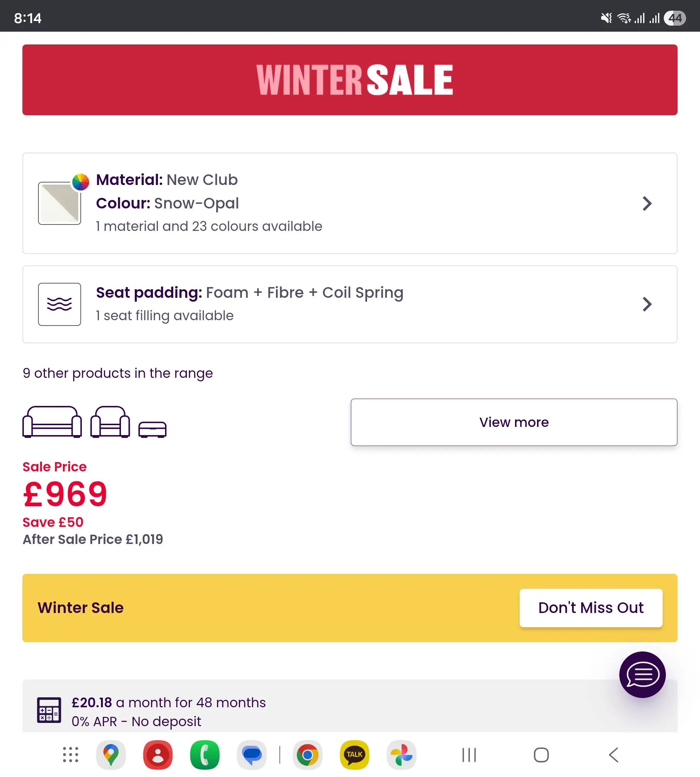Open Google Photos from the taskbar
700x777 pixels.
pos(401,755)
